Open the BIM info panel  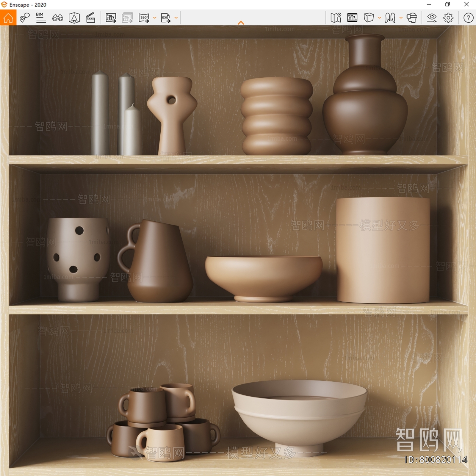click(41, 18)
